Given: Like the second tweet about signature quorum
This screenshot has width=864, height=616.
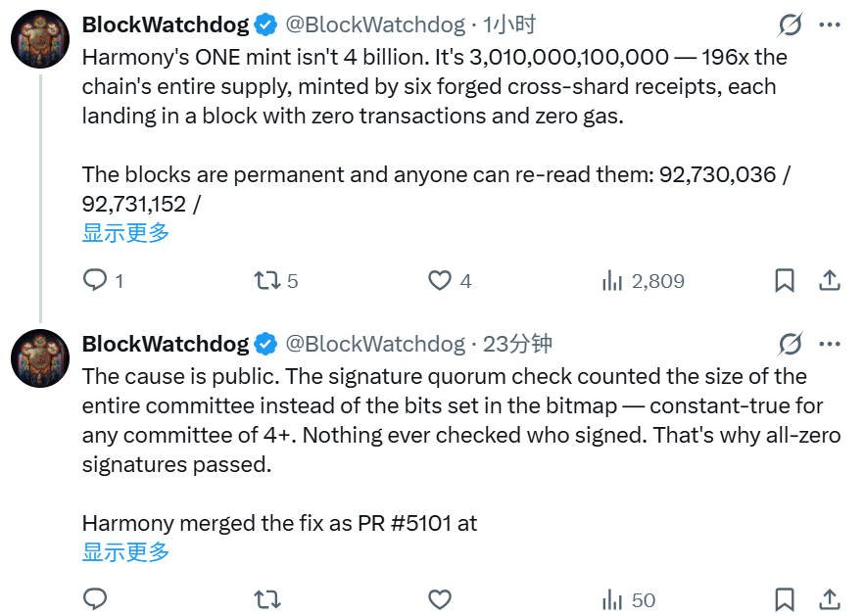Looking at the screenshot, I should [440, 599].
